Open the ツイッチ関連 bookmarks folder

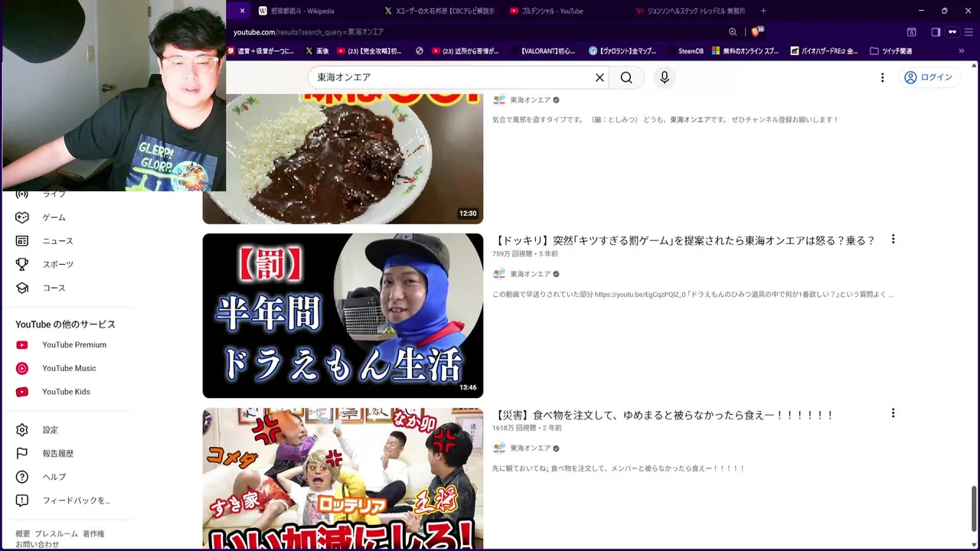tap(891, 51)
